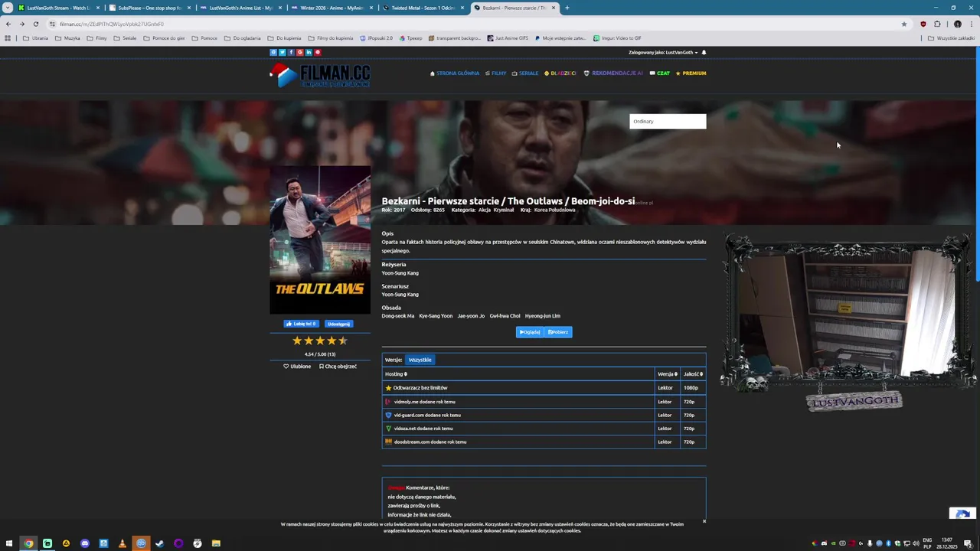
Task: Bookmark this page with the star icon
Action: tap(904, 24)
